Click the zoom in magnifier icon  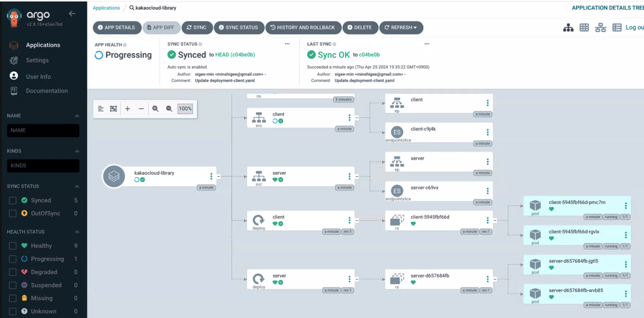(155, 109)
